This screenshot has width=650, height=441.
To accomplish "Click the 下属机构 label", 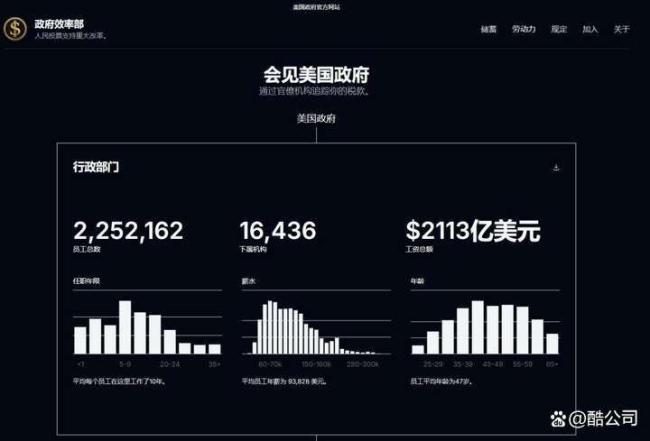I will [253, 249].
